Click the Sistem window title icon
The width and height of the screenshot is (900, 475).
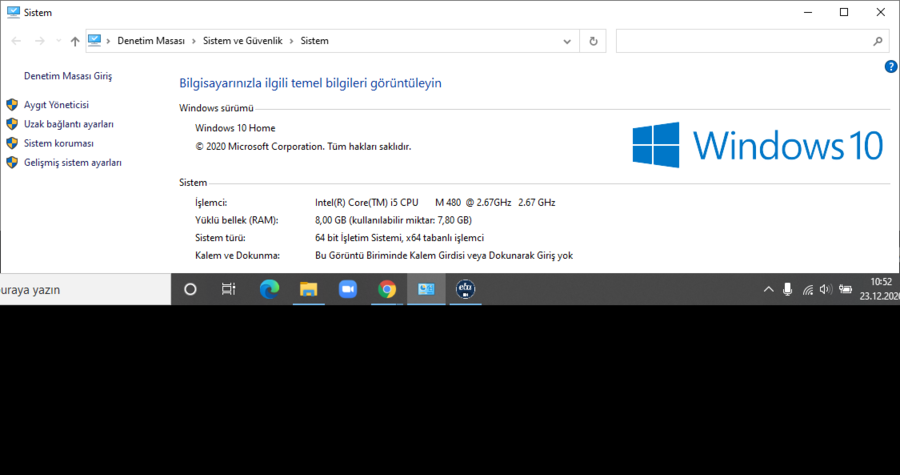click(x=13, y=12)
